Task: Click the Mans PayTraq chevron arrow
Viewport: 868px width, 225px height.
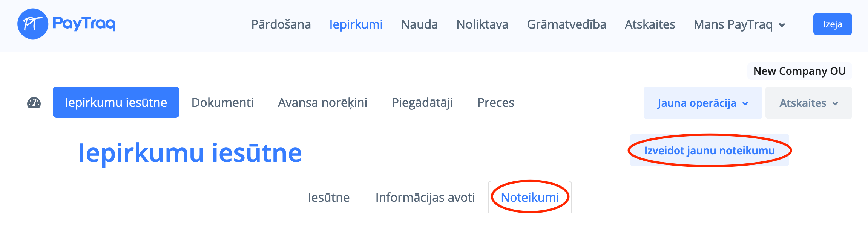Action: pyautogui.click(x=782, y=25)
